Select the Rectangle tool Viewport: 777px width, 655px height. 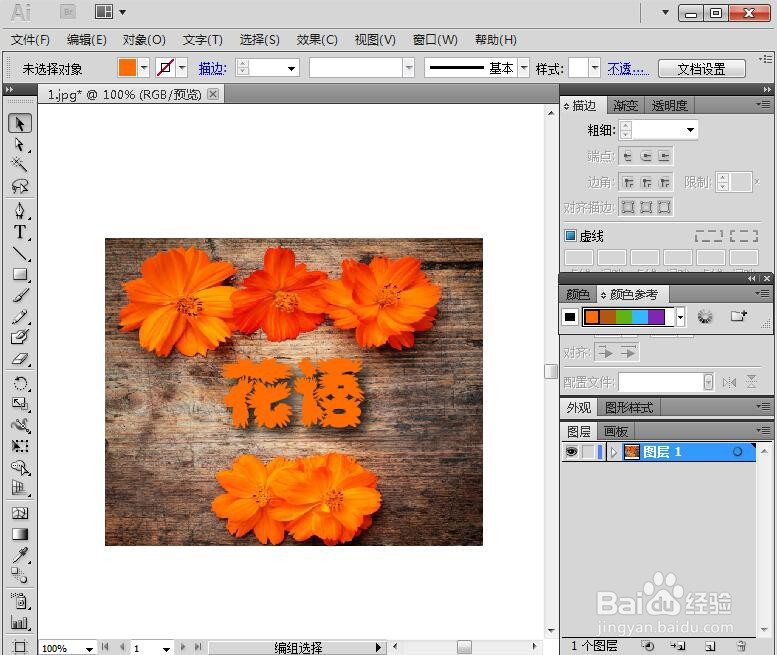point(20,274)
